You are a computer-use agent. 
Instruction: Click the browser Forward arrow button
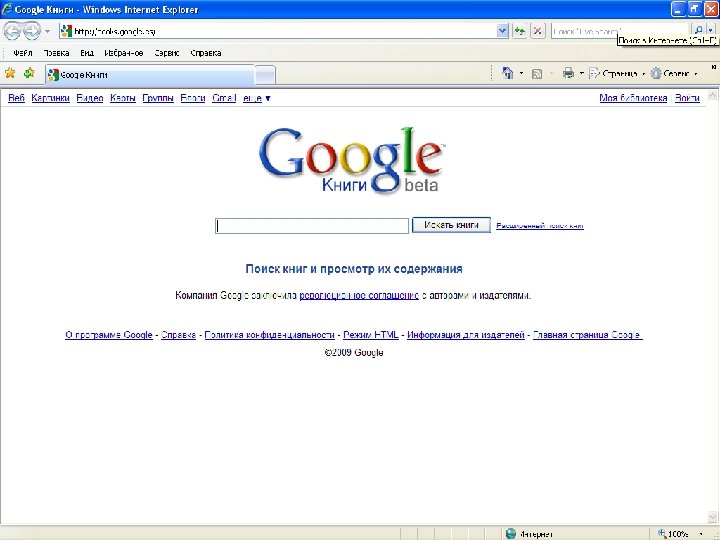click(32, 31)
